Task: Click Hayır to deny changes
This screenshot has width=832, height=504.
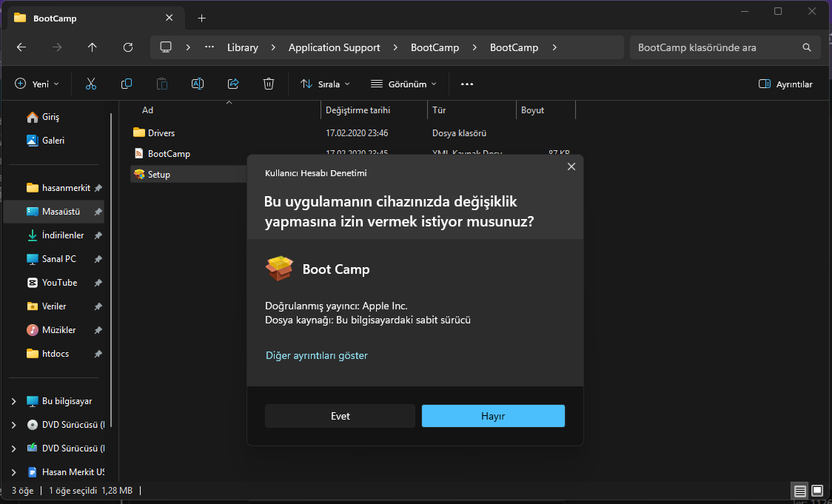Action: pyautogui.click(x=493, y=416)
